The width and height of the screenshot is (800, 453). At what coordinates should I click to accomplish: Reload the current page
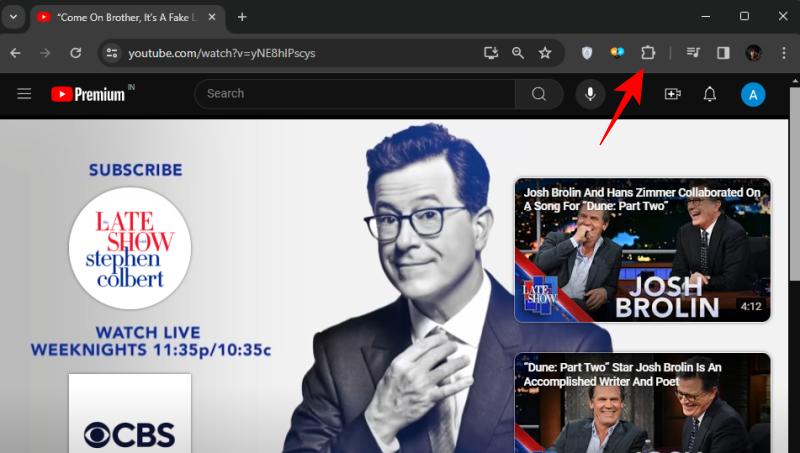point(76,53)
